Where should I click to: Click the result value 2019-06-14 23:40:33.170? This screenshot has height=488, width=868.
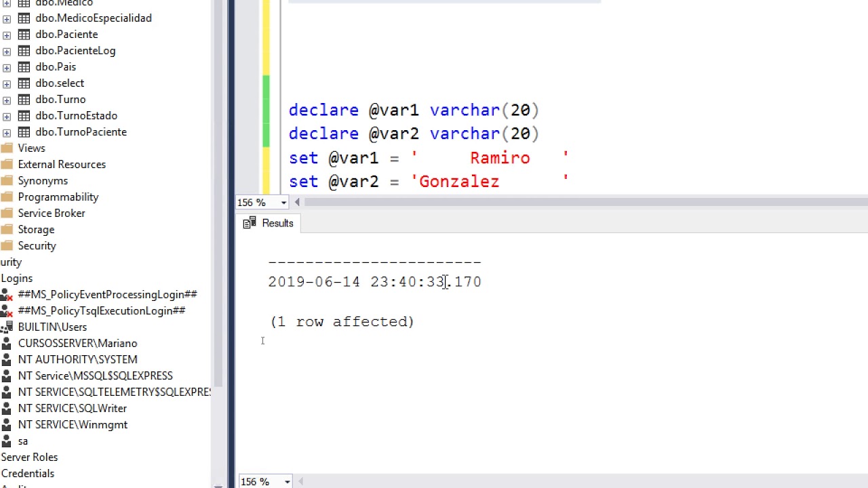374,281
